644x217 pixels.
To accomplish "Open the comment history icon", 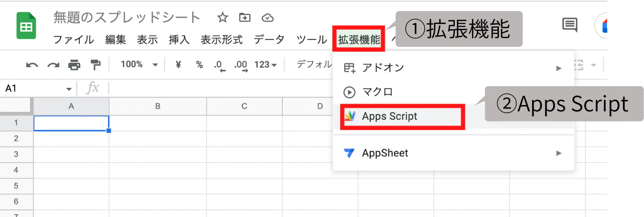I will point(570,25).
